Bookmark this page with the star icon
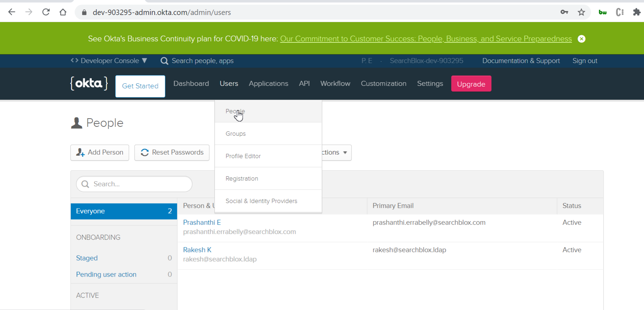 point(581,12)
